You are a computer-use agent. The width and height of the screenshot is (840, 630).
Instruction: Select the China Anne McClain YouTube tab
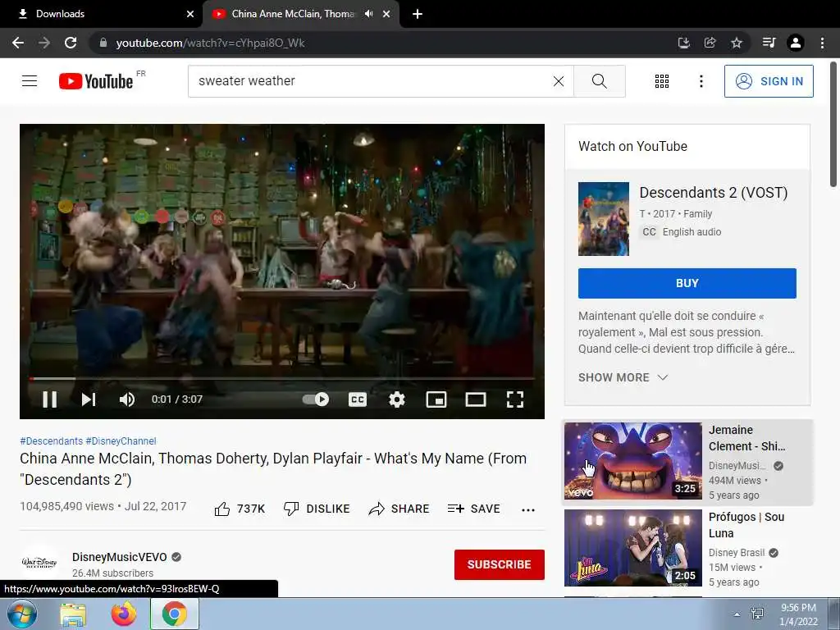pos(292,14)
